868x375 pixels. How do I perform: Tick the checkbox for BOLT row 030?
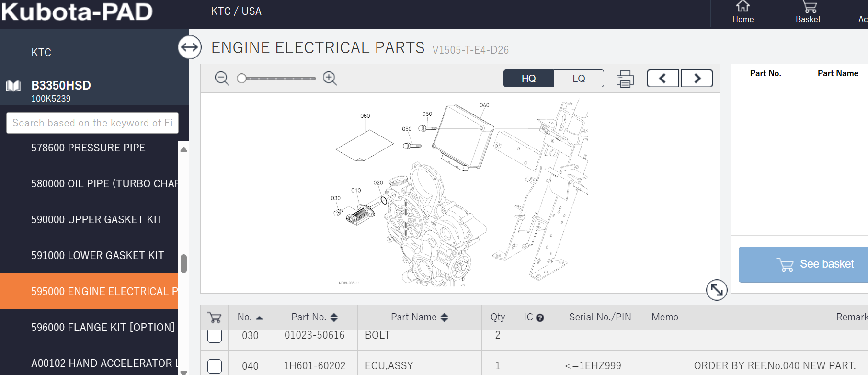pyautogui.click(x=215, y=336)
